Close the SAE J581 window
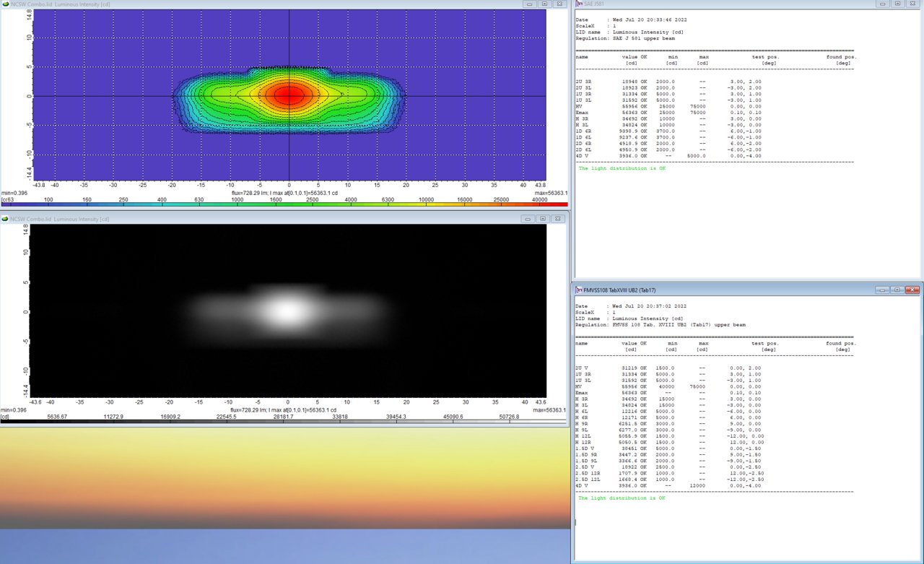The width and height of the screenshot is (924, 564). pos(913,4)
